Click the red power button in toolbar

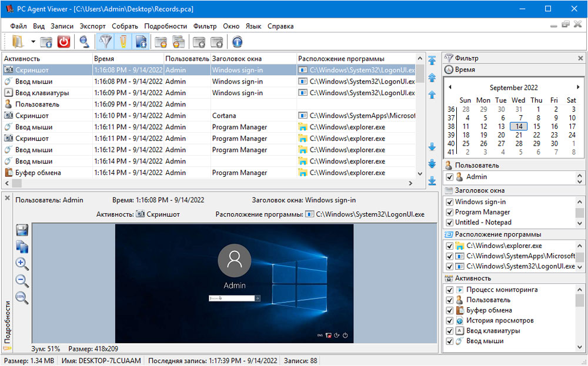coord(64,42)
